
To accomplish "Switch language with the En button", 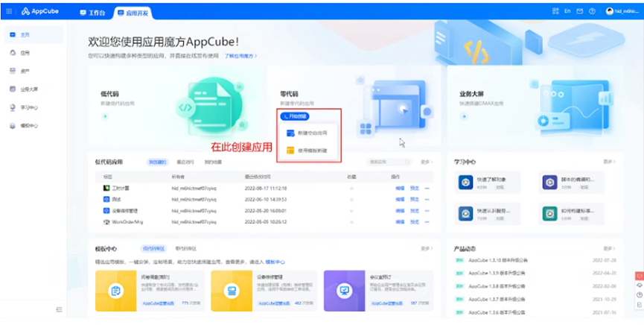I will (x=567, y=11).
